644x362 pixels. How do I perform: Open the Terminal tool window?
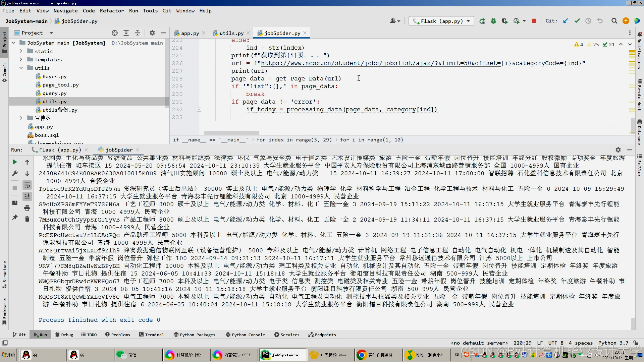coord(151,335)
